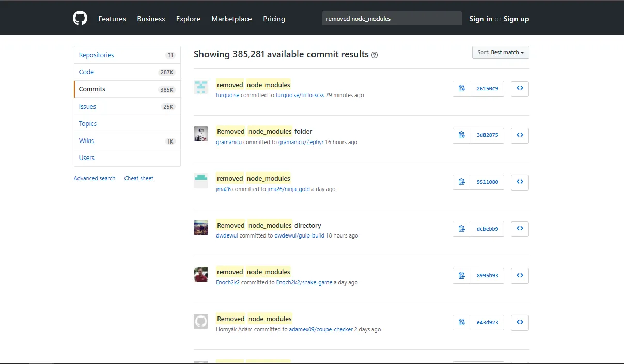Viewport: 624px width, 364px height.
Task: Copy the full SHA for commit e43d923
Action: pos(462,322)
